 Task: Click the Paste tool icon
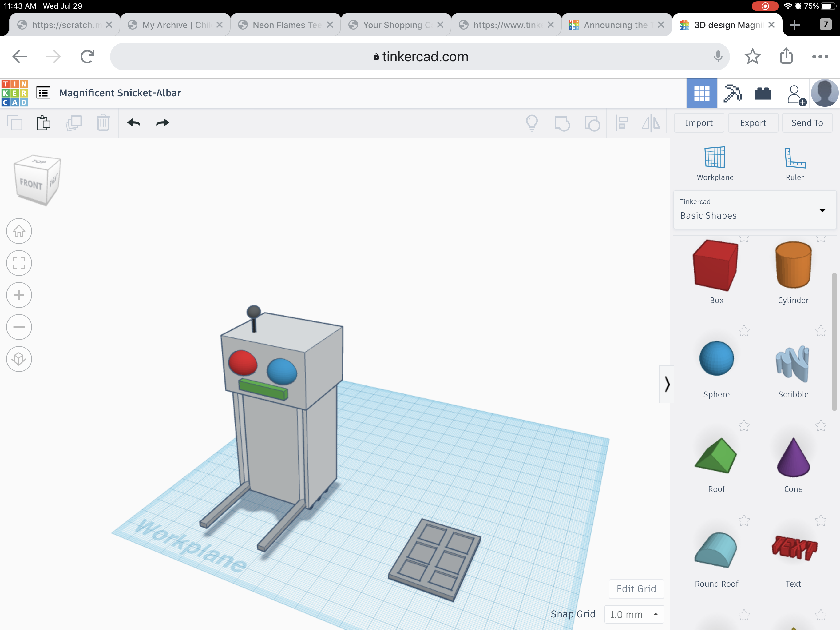click(x=43, y=123)
